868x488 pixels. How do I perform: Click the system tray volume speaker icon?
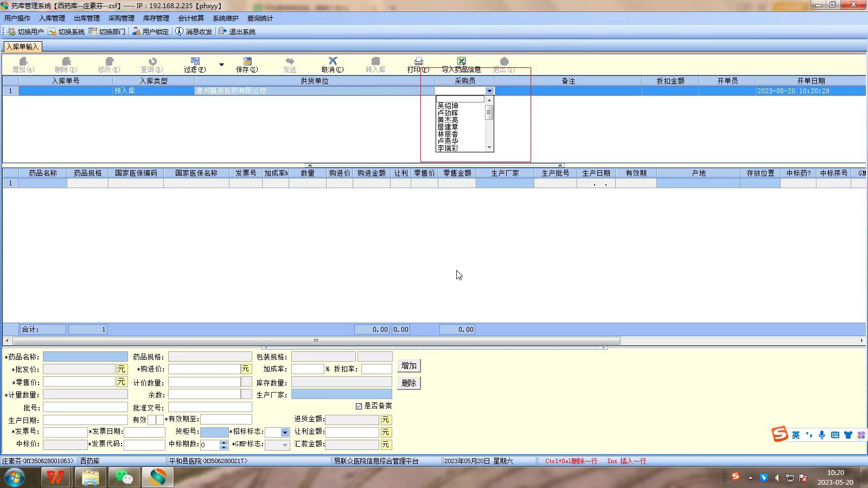point(777,478)
